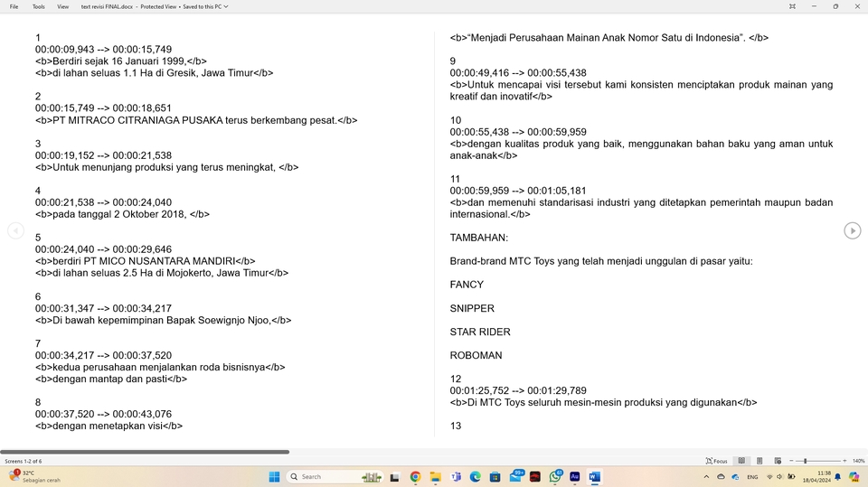The image size is (868, 487).
Task: Click the cloud icon in system tray
Action: pos(721,476)
